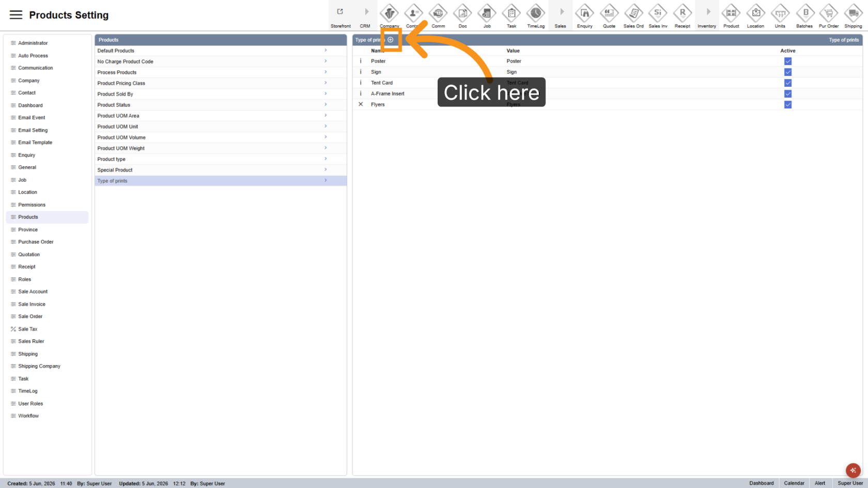868x488 pixels.
Task: Expand Product Status chevron
Action: click(326, 105)
